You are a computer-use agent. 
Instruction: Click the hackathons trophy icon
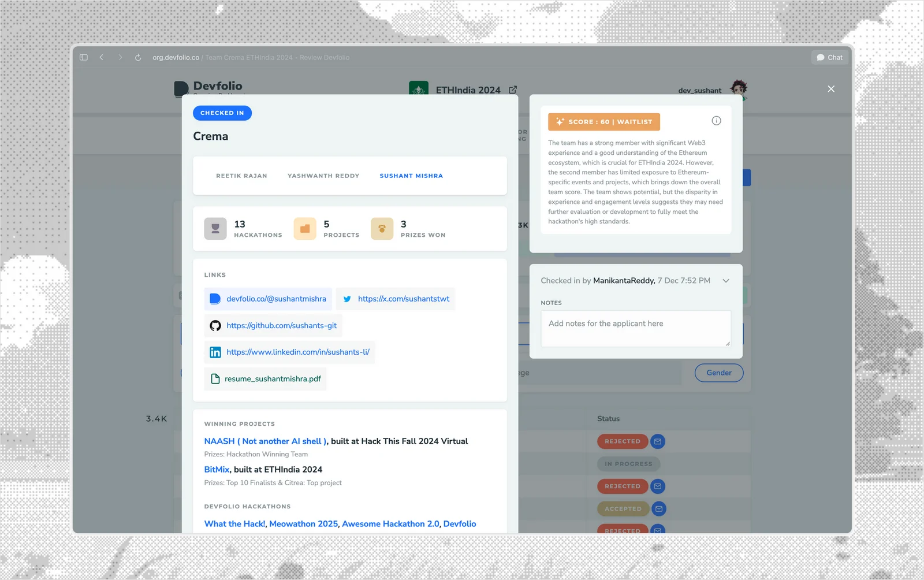[215, 229]
